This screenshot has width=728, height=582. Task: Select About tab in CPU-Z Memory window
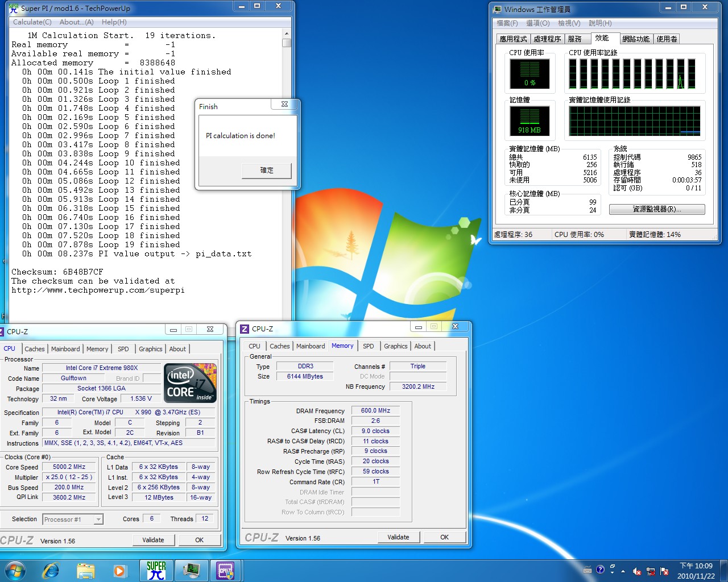pos(423,346)
